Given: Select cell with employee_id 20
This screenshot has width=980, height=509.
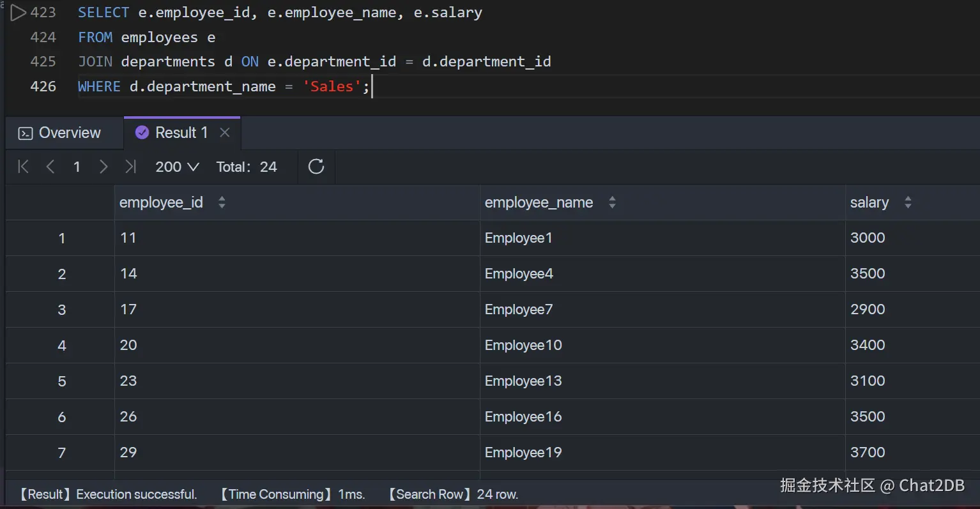Looking at the screenshot, I should click(x=297, y=346).
